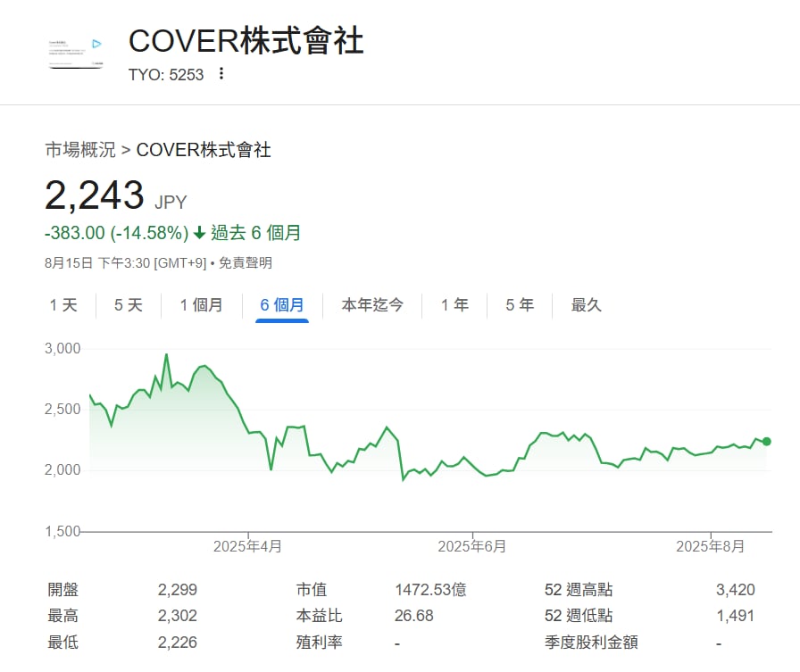Click the 1,500 y-axis label
800x672 pixels.
coord(62,532)
